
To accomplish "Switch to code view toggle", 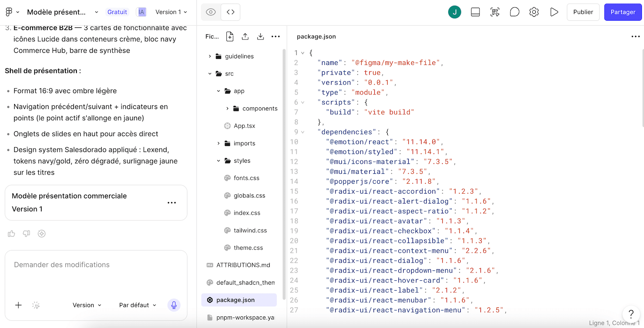I will coord(231,12).
